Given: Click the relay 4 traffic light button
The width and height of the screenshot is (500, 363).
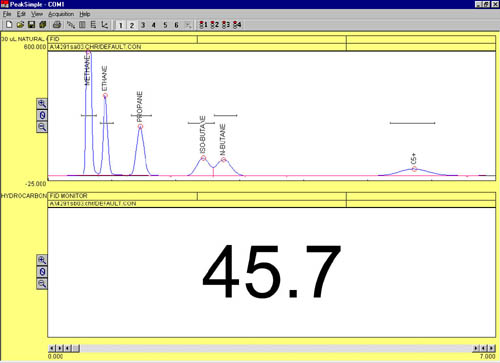Looking at the screenshot, I should (237, 25).
